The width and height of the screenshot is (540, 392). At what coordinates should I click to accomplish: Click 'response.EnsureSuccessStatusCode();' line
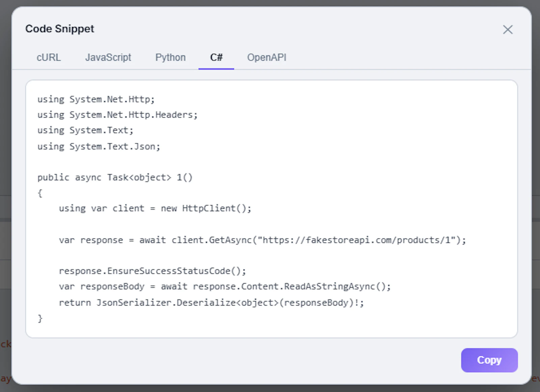point(153,271)
